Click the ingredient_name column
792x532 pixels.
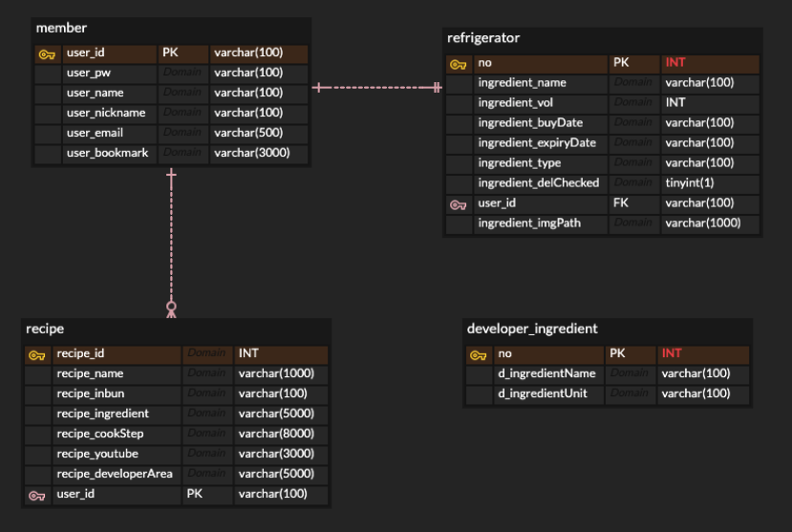(x=523, y=83)
